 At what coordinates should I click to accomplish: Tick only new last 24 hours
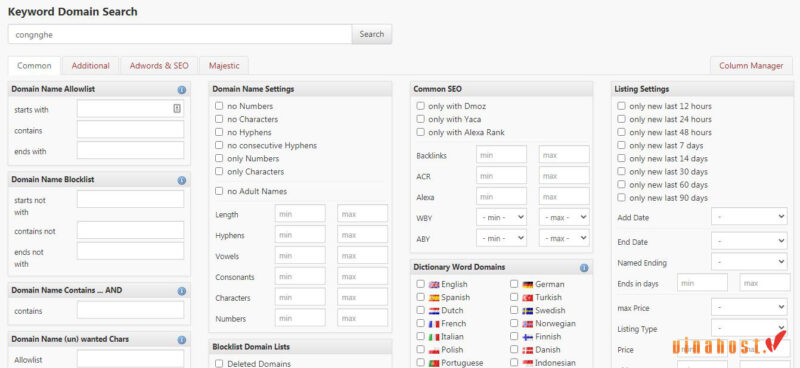pyautogui.click(x=621, y=119)
